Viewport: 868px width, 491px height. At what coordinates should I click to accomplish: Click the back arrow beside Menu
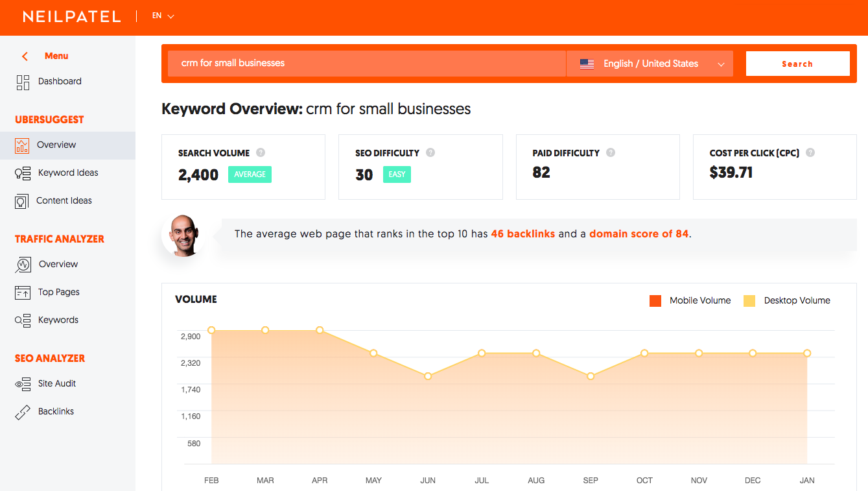point(25,56)
